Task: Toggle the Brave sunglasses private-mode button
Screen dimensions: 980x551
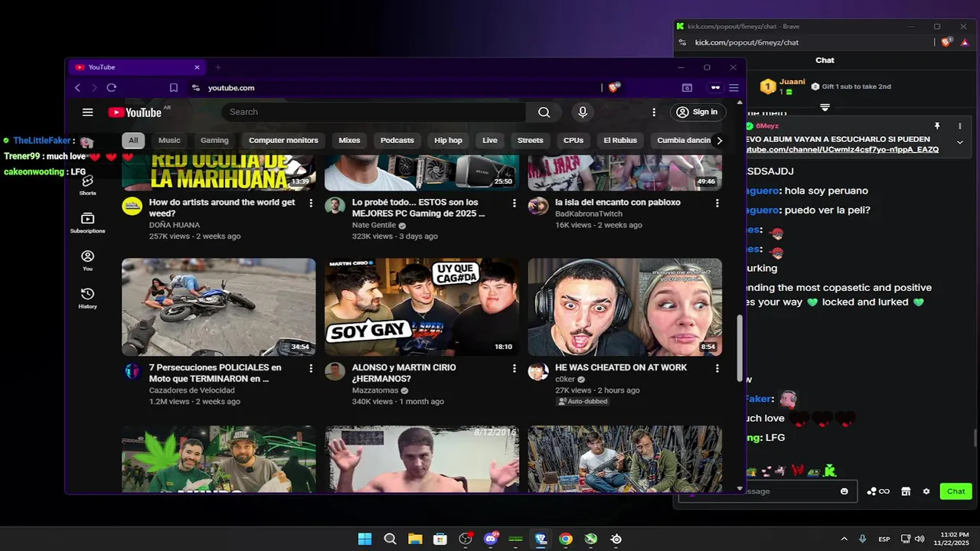Action: pyautogui.click(x=715, y=87)
